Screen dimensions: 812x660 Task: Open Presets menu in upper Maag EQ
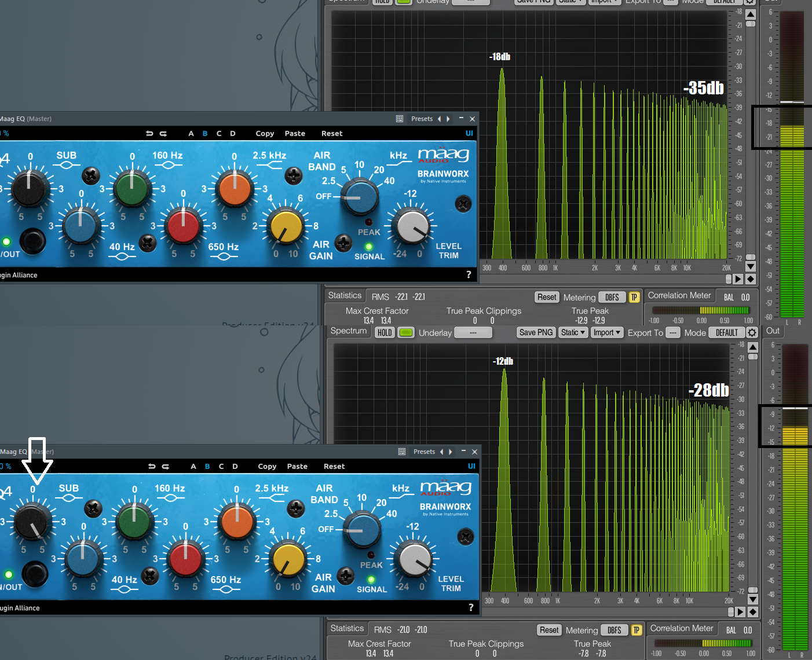pos(422,119)
